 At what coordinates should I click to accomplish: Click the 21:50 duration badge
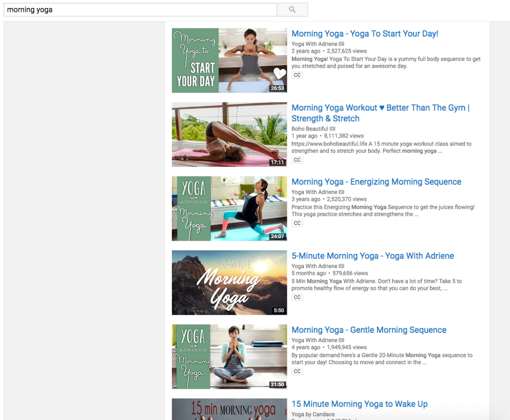pos(277,385)
